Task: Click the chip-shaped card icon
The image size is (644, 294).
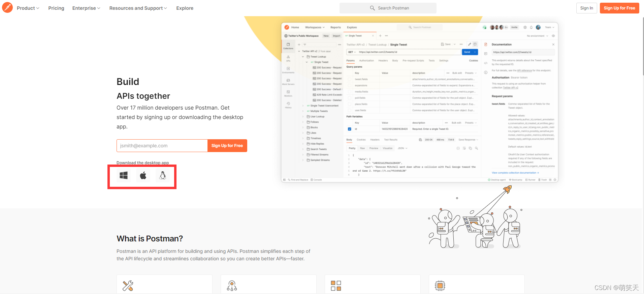Action: (440, 286)
